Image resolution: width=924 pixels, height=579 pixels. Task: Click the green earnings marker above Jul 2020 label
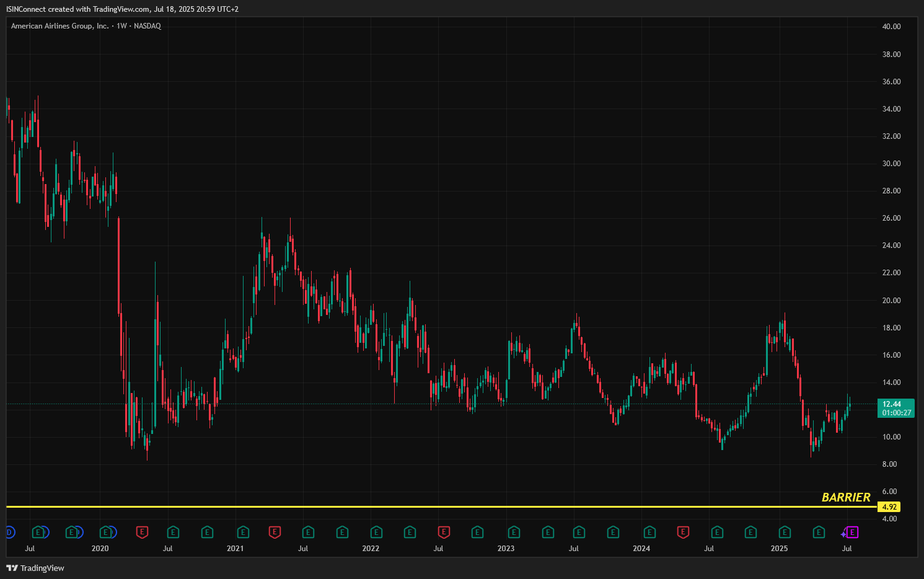click(173, 532)
